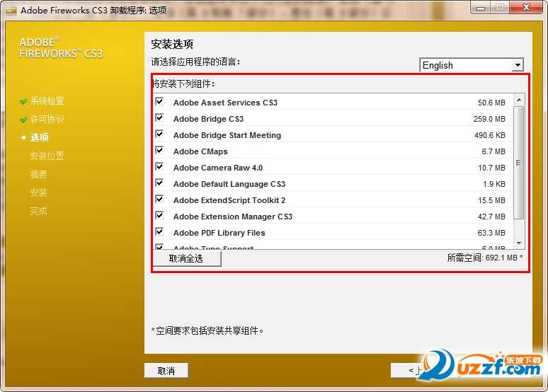Open the English language dropdown arrow
The width and height of the screenshot is (548, 392).
point(518,65)
